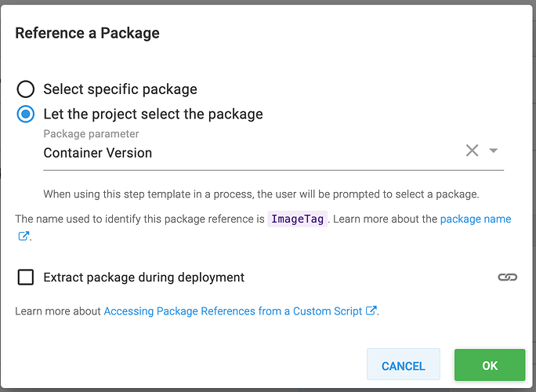Open the package name link
Screen dimensions: 536x392
pos(476,219)
